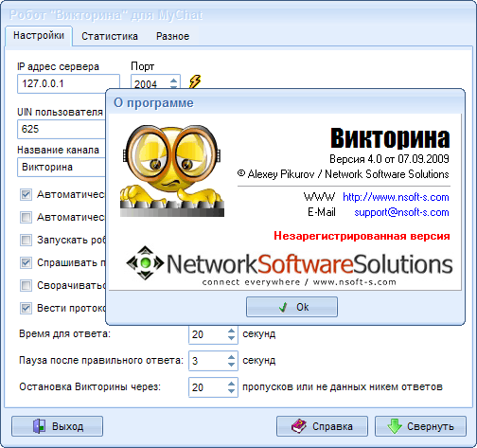Click the yellow lightning bolt connect icon
The image size is (477, 448).
click(195, 81)
